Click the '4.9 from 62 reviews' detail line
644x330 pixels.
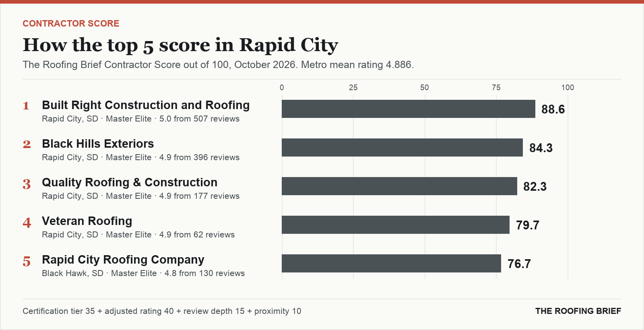coord(138,235)
